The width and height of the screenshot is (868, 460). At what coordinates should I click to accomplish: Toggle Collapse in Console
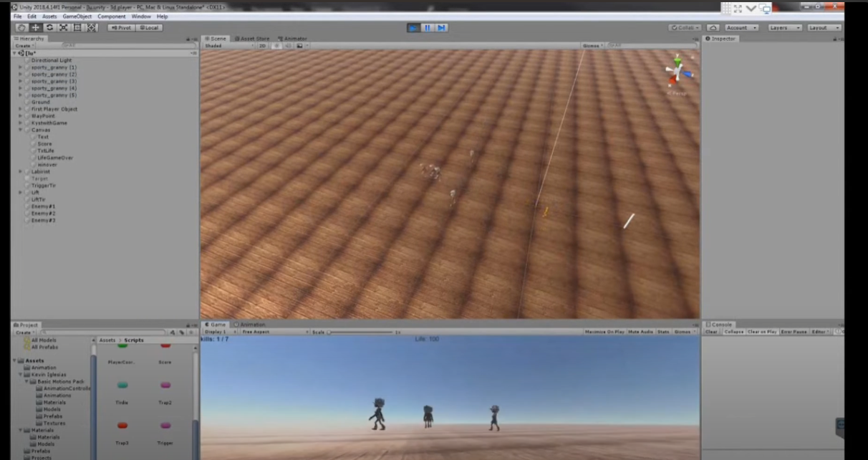click(733, 332)
